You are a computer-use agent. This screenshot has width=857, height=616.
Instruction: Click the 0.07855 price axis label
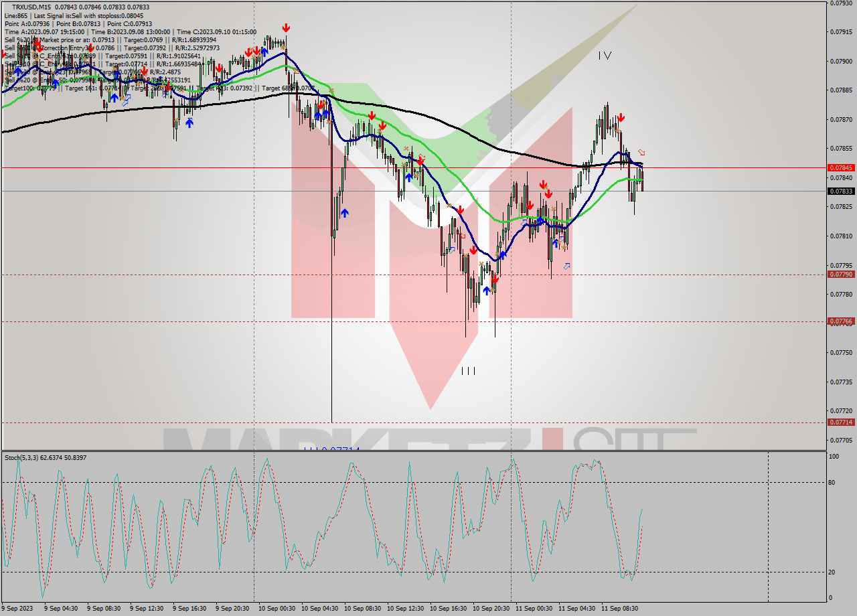(x=841, y=149)
